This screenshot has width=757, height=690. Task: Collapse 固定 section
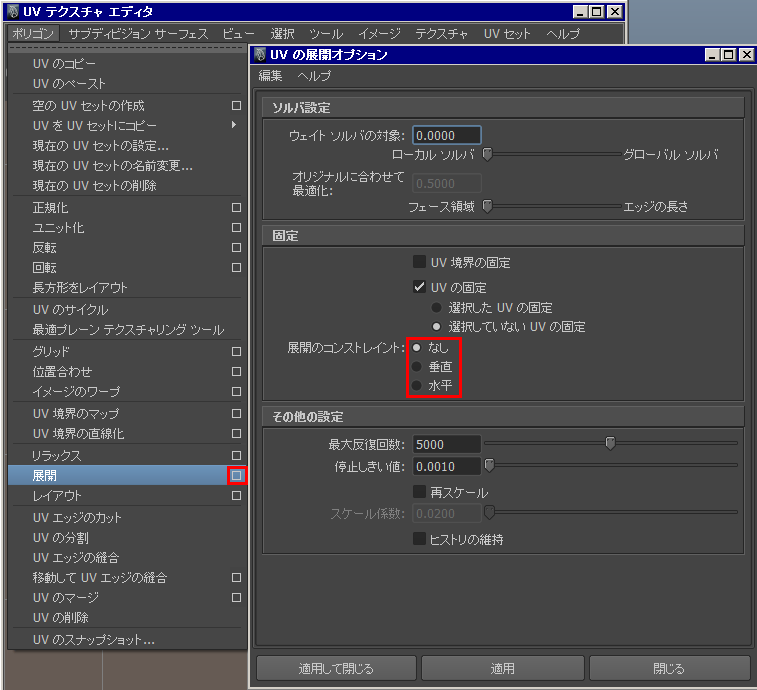point(503,236)
